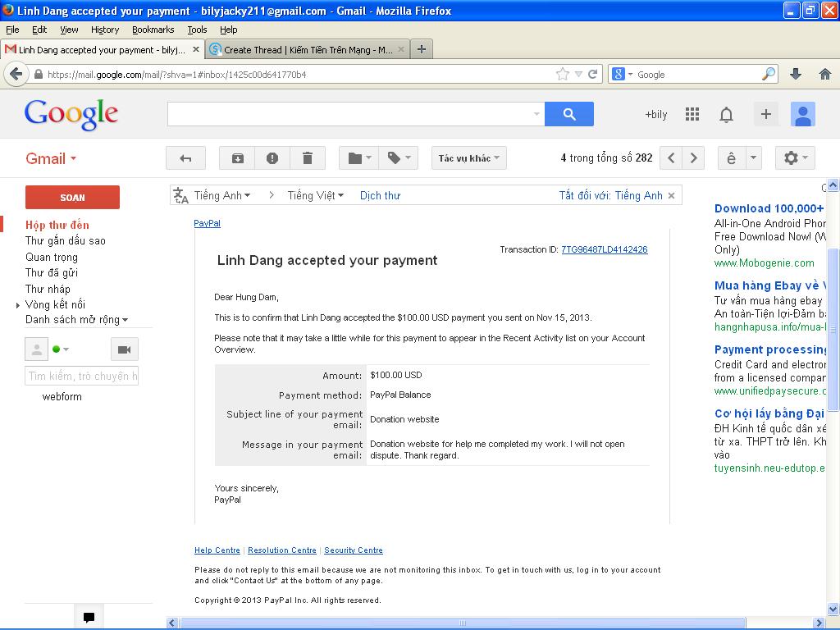The height and width of the screenshot is (630, 840).
Task: Close the Gmail browser tab
Action: click(x=195, y=49)
